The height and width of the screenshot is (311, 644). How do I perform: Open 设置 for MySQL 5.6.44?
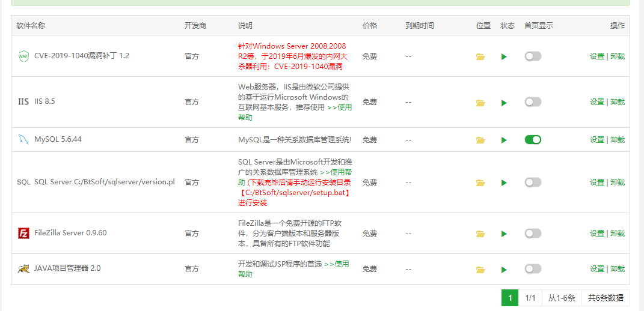[x=596, y=139]
